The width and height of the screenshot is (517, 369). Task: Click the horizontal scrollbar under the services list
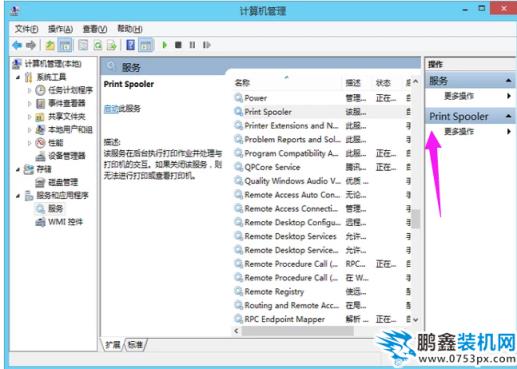pos(297,331)
